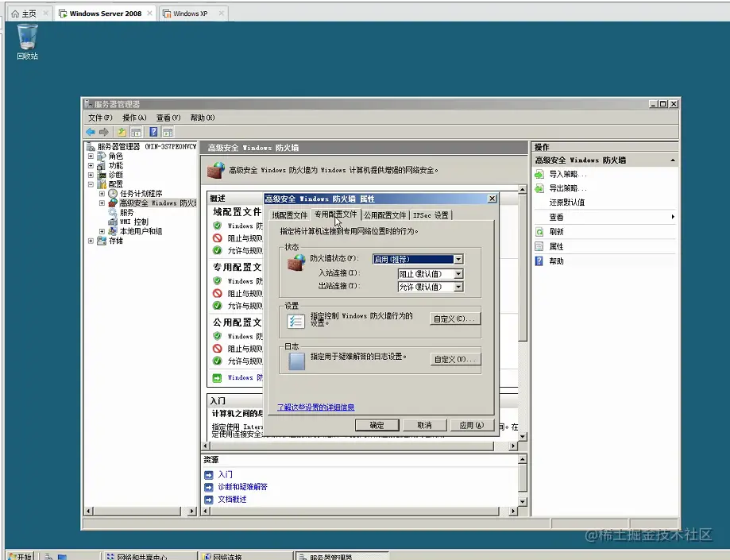Collapse the Actions pane section header arrow
This screenshot has width=730, height=560.
[x=673, y=160]
